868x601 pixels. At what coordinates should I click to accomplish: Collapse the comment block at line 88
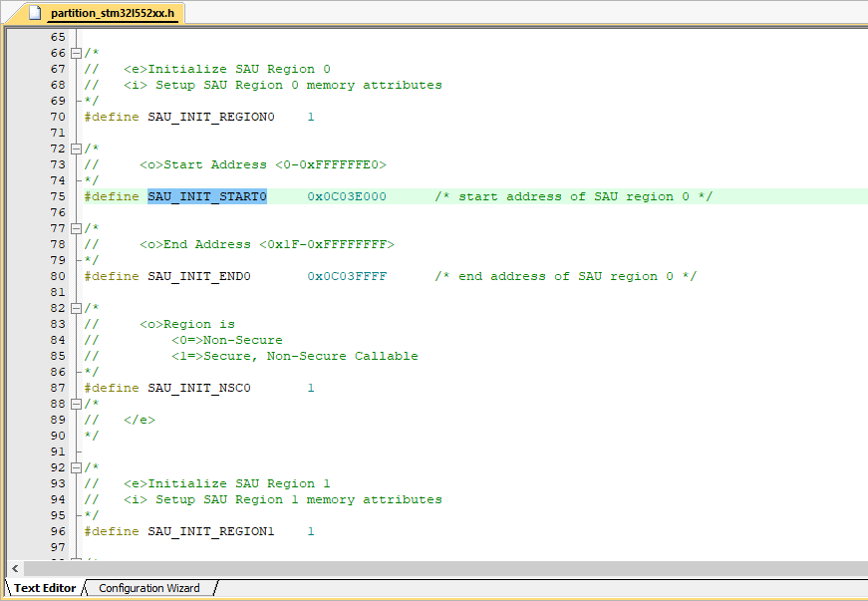coord(77,404)
